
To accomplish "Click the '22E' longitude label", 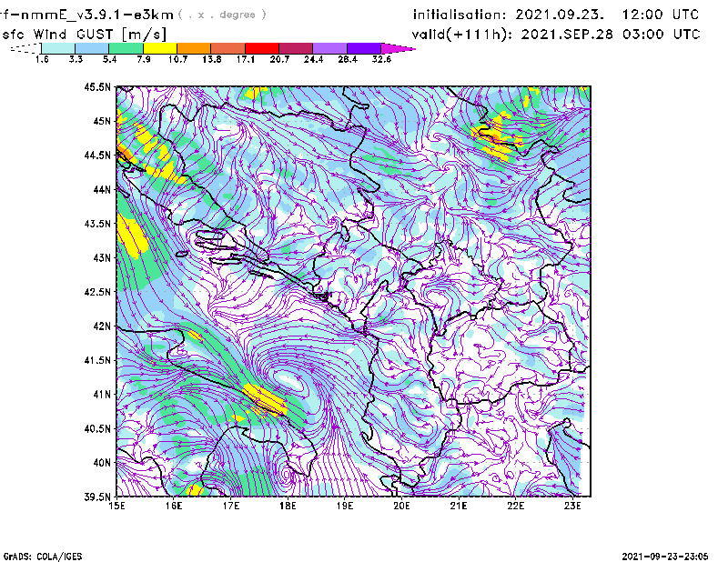I will point(515,506).
